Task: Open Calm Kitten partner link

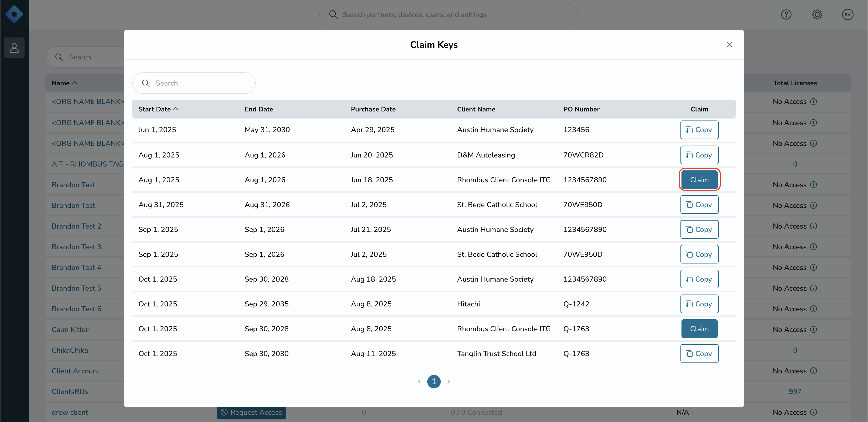Action: point(71,330)
